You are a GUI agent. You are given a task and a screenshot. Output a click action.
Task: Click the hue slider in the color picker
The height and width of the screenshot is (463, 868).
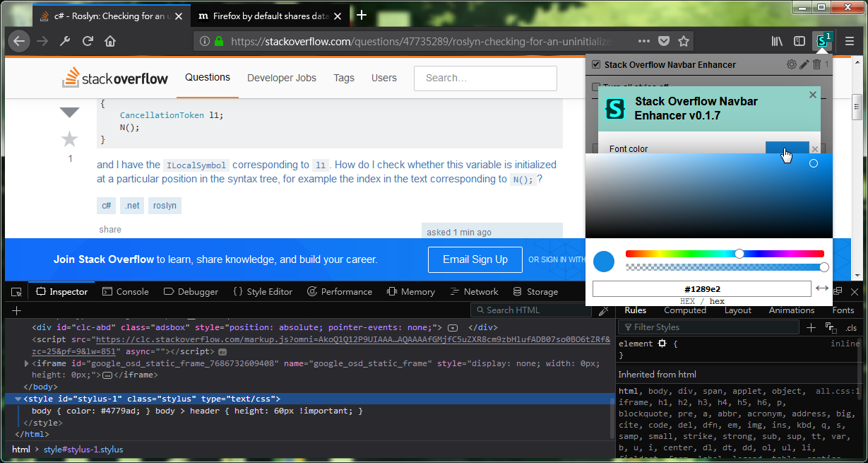(725, 254)
